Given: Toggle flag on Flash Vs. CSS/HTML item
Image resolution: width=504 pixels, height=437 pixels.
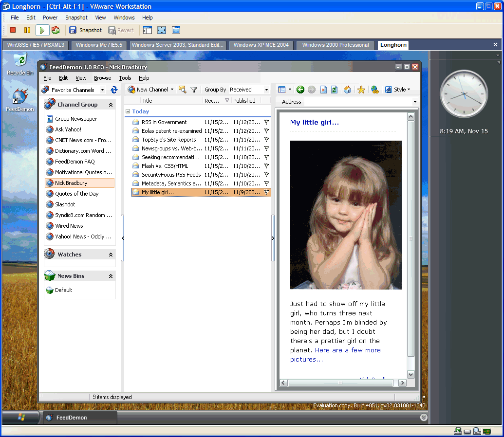Looking at the screenshot, I should click(266, 166).
